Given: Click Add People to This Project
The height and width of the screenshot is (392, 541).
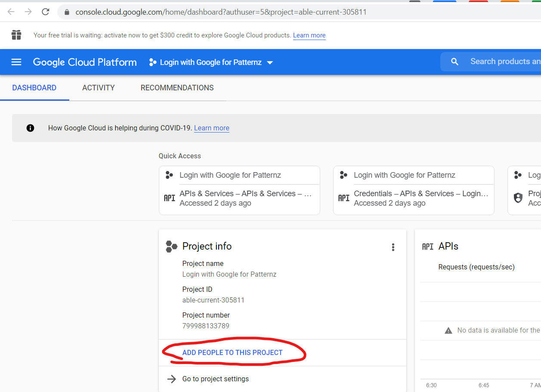Looking at the screenshot, I should tap(232, 352).
